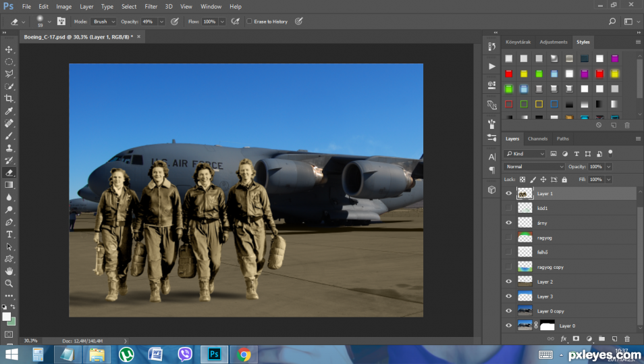Image resolution: width=644 pixels, height=364 pixels.
Task: Select the Eraser tool in toolbar
Action: (9, 173)
